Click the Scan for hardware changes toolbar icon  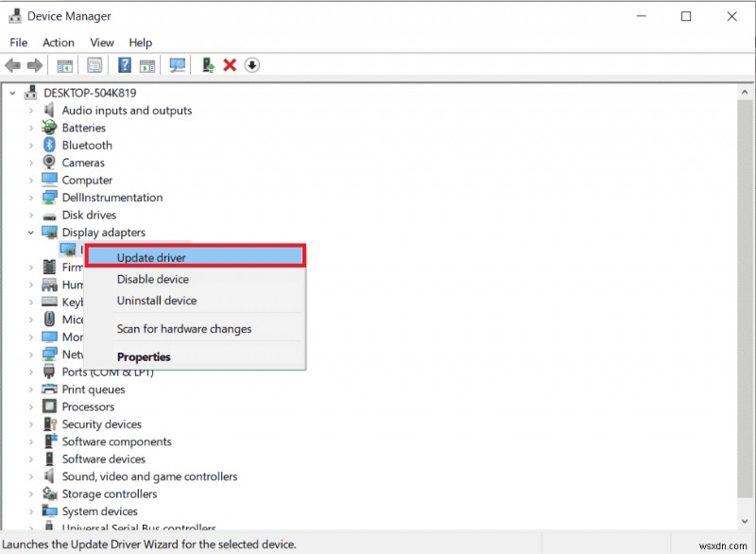178,65
